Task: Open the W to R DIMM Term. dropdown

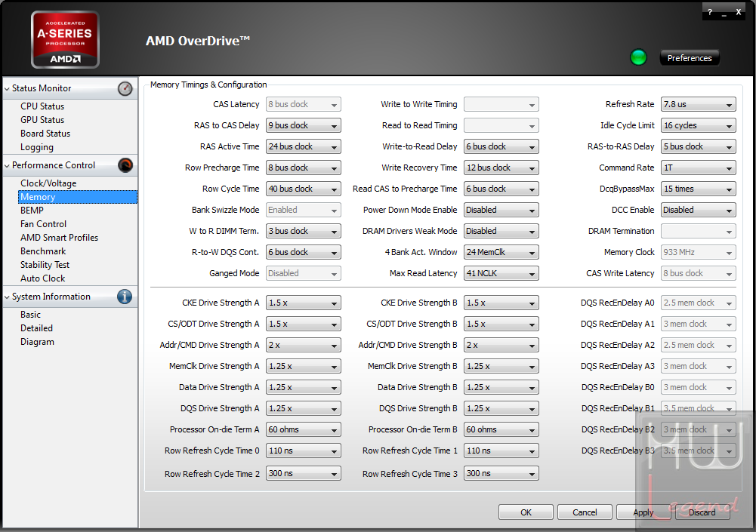Action: tap(304, 231)
